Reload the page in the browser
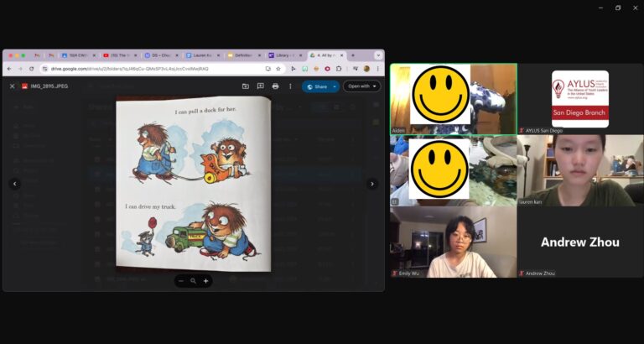This screenshot has height=344, width=644. [31, 69]
